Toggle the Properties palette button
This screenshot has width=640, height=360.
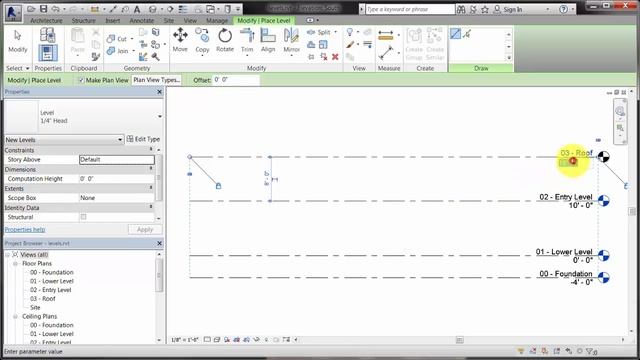pyautogui.click(x=48, y=53)
